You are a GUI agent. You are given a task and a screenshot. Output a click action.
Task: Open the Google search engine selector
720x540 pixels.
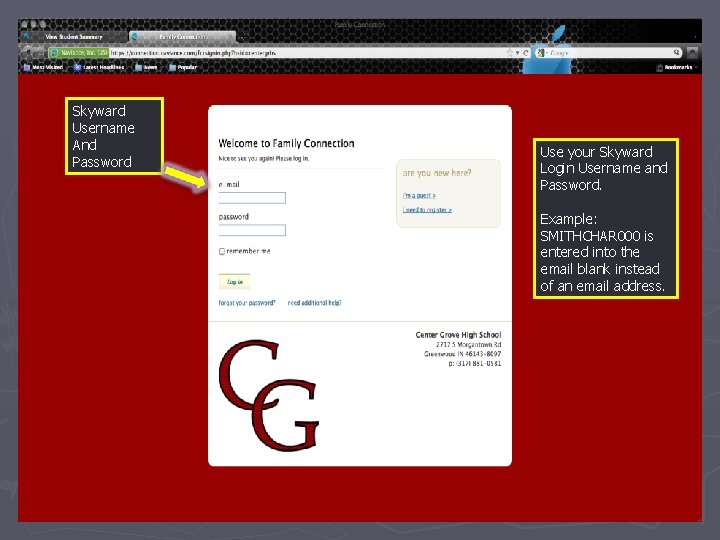pos(542,53)
